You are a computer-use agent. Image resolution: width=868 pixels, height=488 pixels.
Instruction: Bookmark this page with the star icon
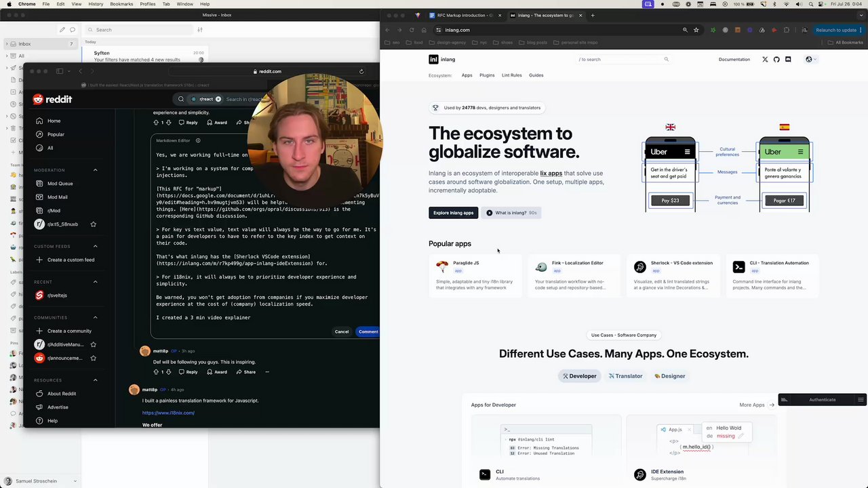pos(696,30)
